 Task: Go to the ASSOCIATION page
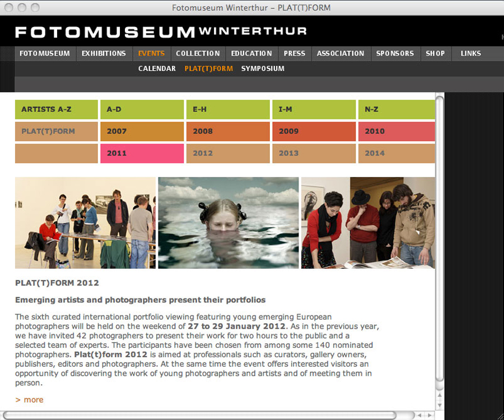340,53
